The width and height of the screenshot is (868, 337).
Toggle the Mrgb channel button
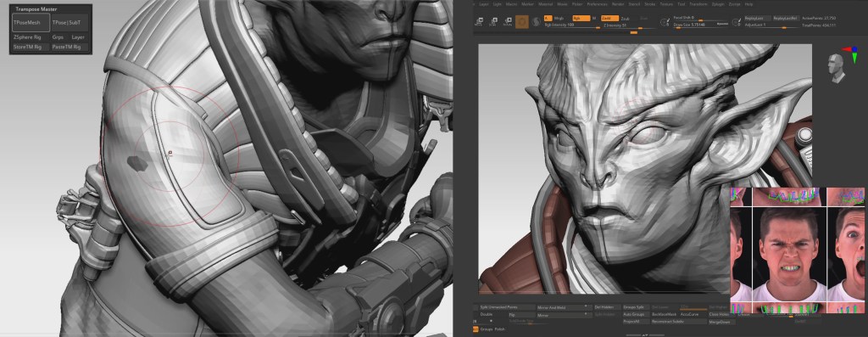559,19
